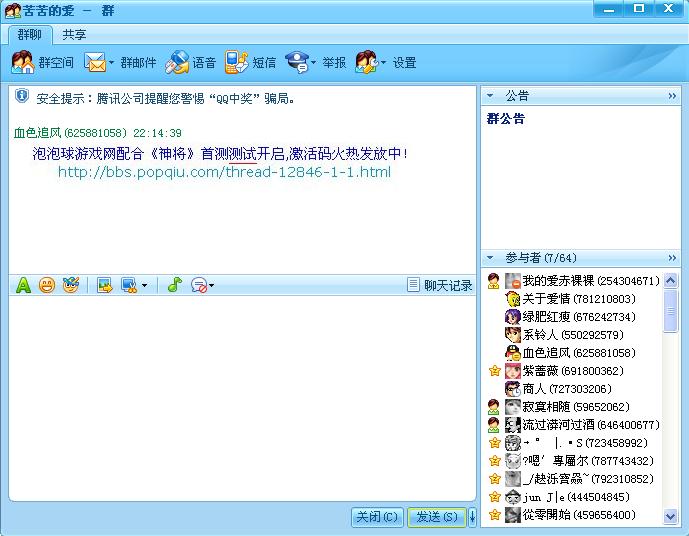The image size is (689, 536).
Task: Click the magic emoticon jester icon
Action: [70, 285]
